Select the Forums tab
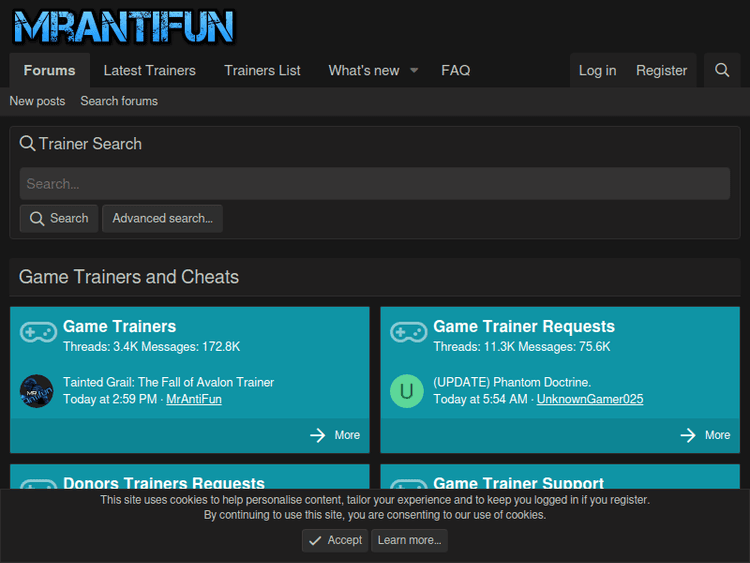Screen dimensions: 750x563 (x=50, y=70)
